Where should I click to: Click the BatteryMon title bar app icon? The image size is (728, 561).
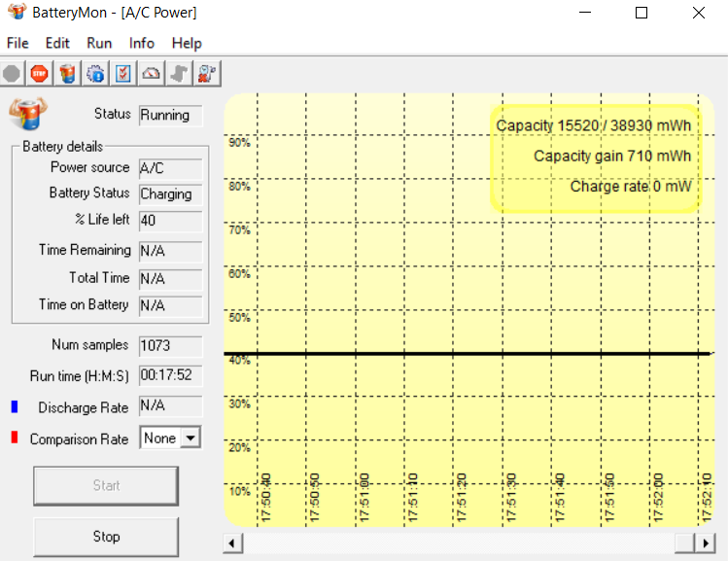(x=17, y=12)
